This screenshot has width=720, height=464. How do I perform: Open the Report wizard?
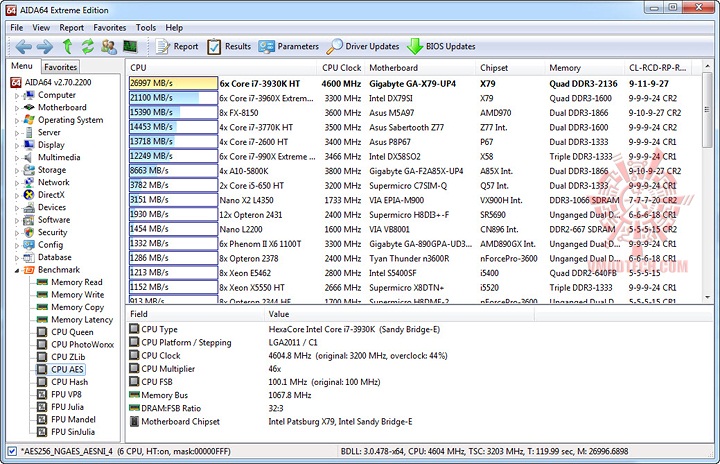(x=177, y=46)
